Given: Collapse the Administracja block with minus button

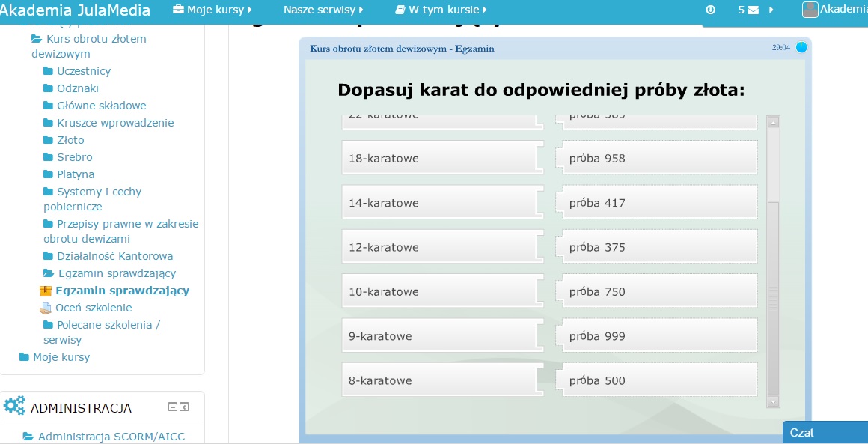Looking at the screenshot, I should tap(173, 407).
